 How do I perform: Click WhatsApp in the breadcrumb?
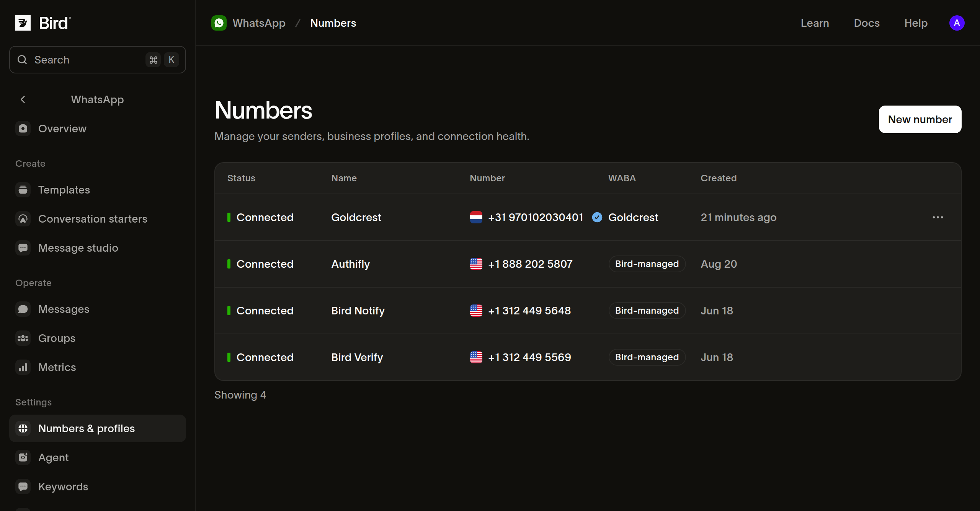click(259, 23)
